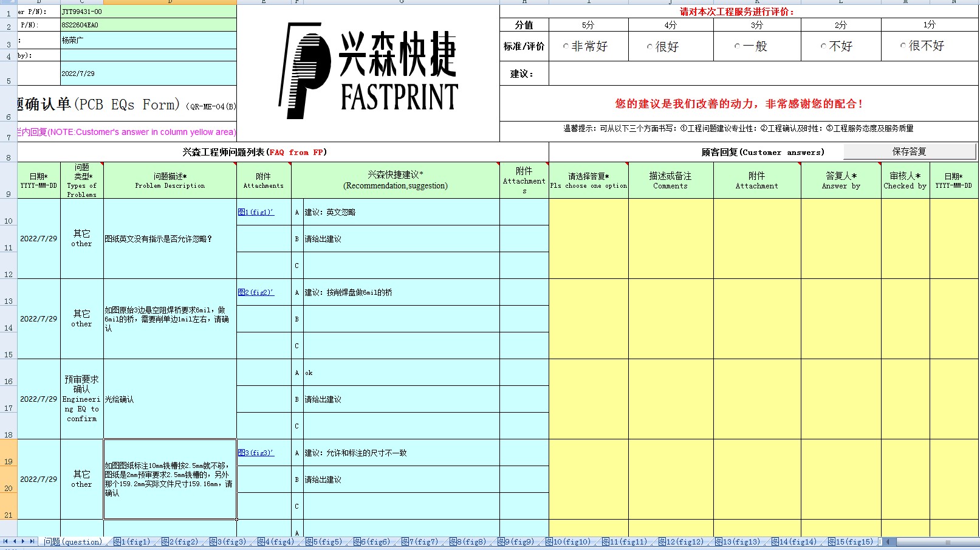The height and width of the screenshot is (550, 980).
Task: Open the 图1(fig1)' attachment link
Action: [x=256, y=212]
